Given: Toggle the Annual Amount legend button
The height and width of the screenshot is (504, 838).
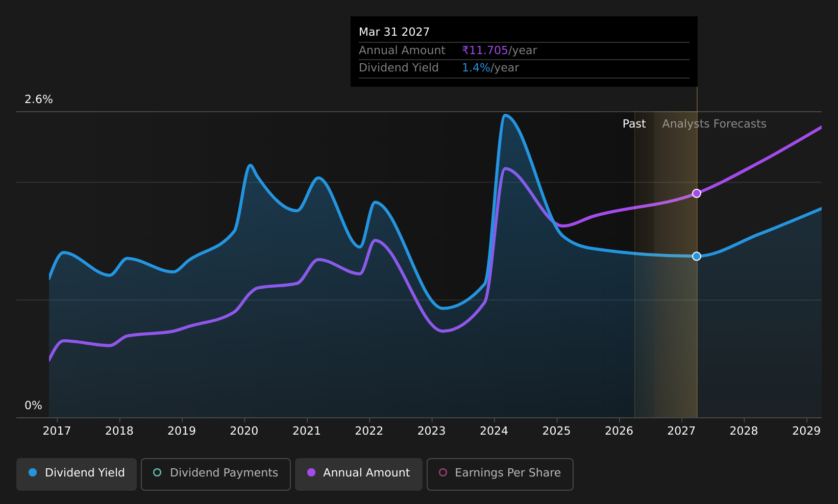Looking at the screenshot, I should coord(359,474).
